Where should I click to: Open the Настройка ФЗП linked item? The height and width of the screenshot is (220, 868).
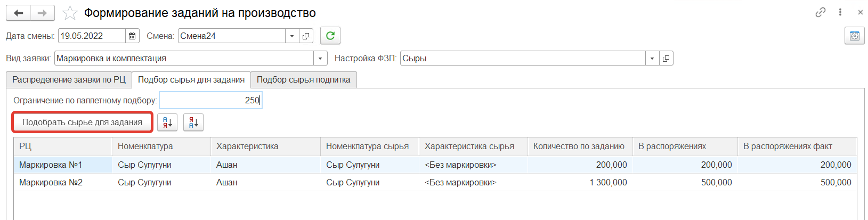click(666, 59)
